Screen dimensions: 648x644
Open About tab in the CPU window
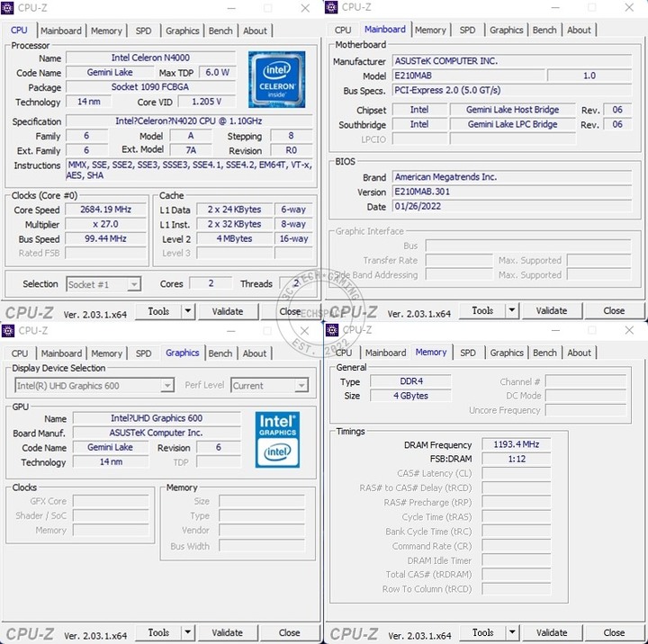tap(255, 31)
